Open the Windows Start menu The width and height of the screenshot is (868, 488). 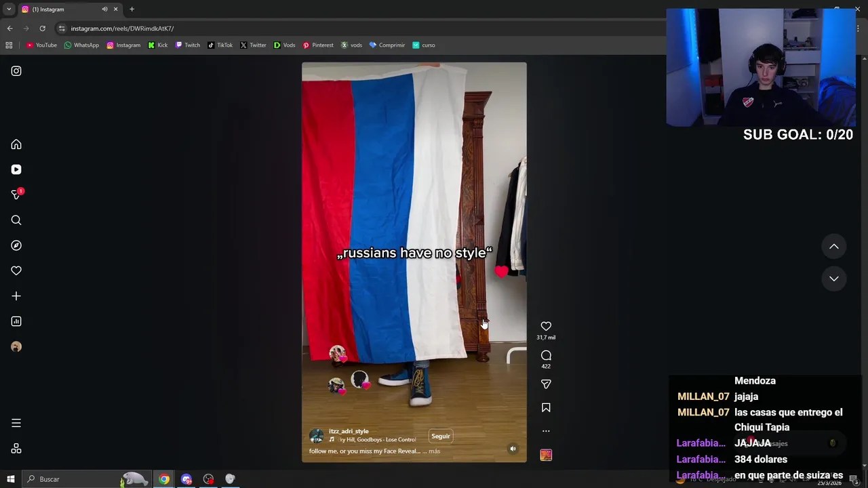click(10, 479)
